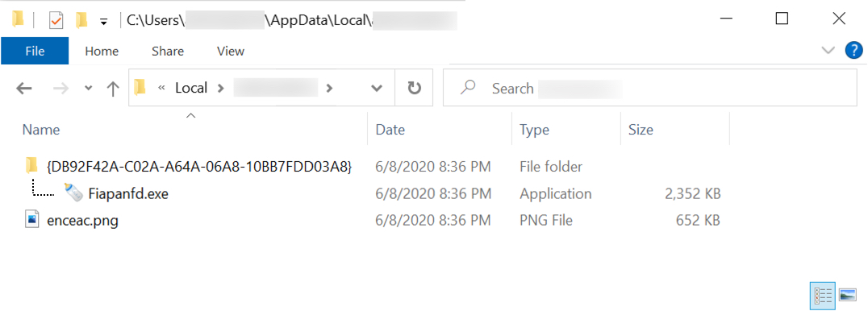Switch to details view layout icon
The image size is (868, 311).
(824, 295)
